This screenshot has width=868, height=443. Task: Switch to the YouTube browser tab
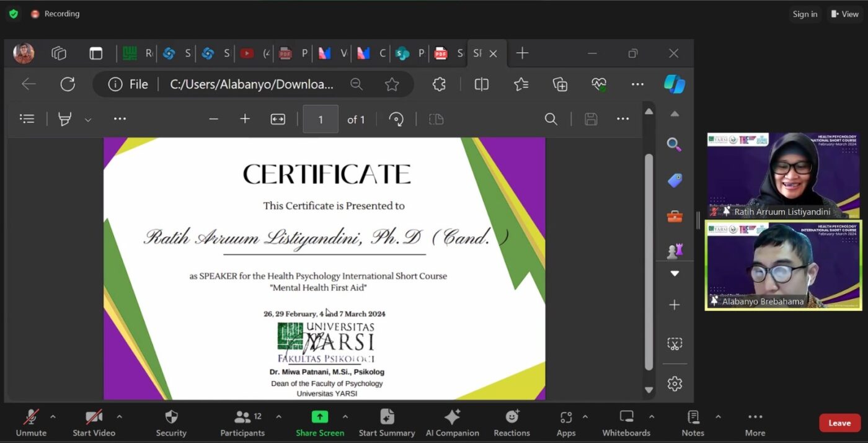(x=255, y=53)
